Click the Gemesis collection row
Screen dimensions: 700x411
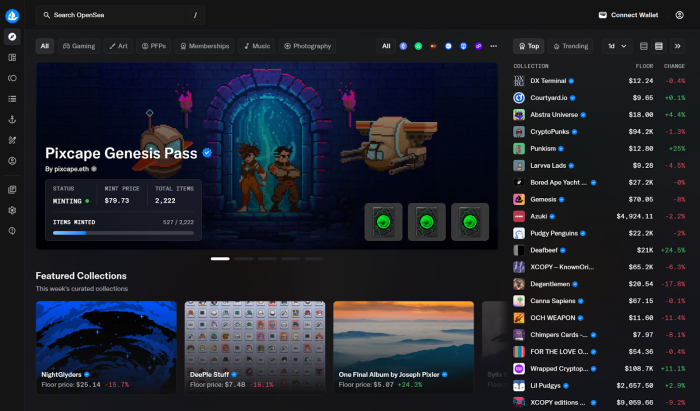coord(599,199)
